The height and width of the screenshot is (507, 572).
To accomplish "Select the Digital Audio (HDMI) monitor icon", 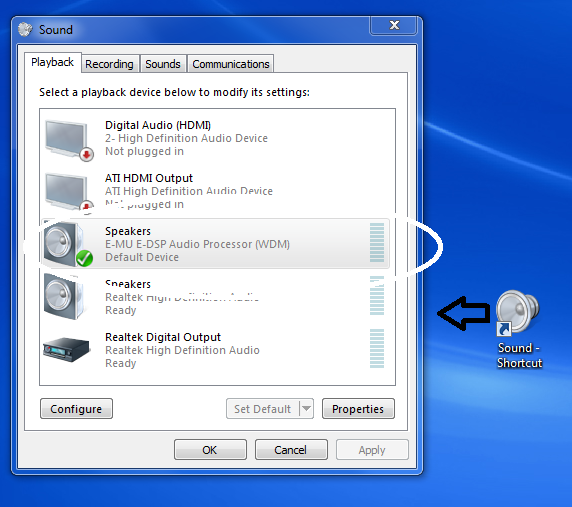I will (x=69, y=140).
